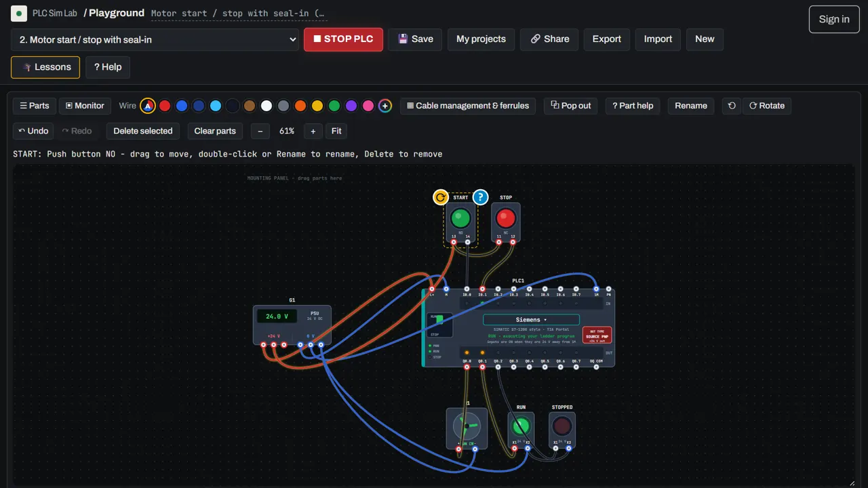Pick the red wire color
The height and width of the screenshot is (488, 868).
(x=165, y=106)
